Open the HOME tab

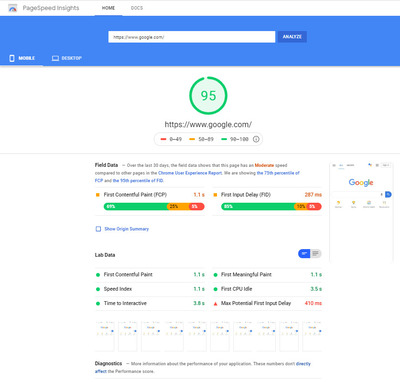click(x=108, y=8)
